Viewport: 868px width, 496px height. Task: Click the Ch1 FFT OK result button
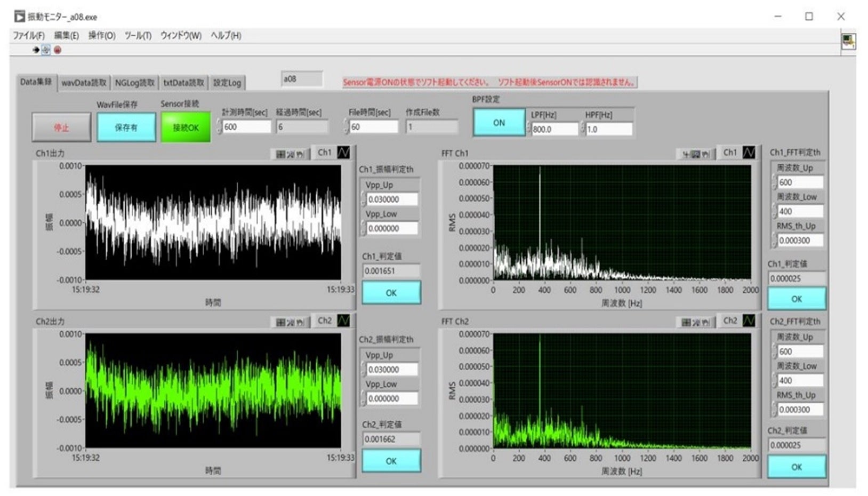[x=796, y=299]
